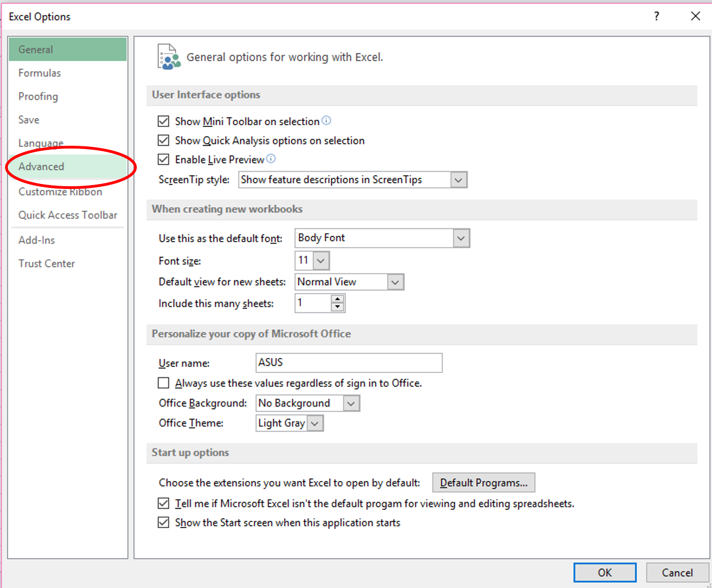Toggle Tell me if Excel isn't default checkbox

tap(163, 504)
